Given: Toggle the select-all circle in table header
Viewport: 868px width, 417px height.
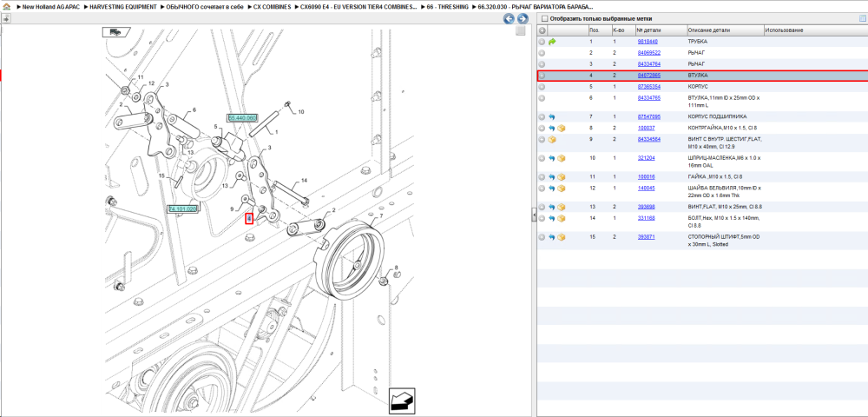Looking at the screenshot, I should point(542,30).
